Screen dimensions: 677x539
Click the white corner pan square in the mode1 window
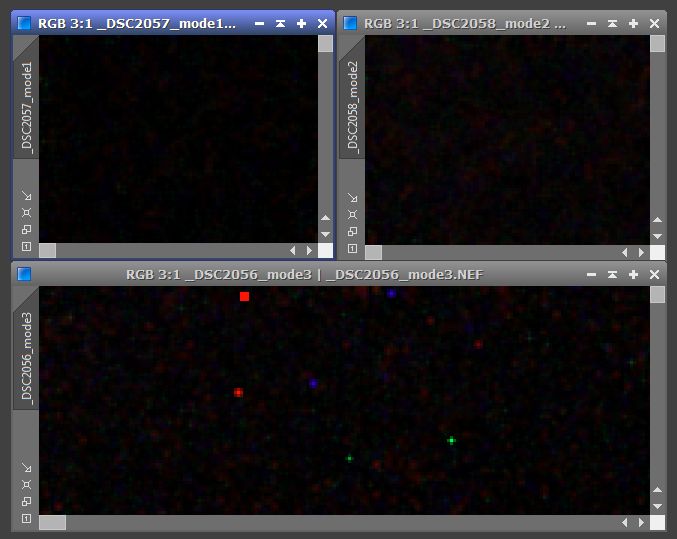coord(326,250)
